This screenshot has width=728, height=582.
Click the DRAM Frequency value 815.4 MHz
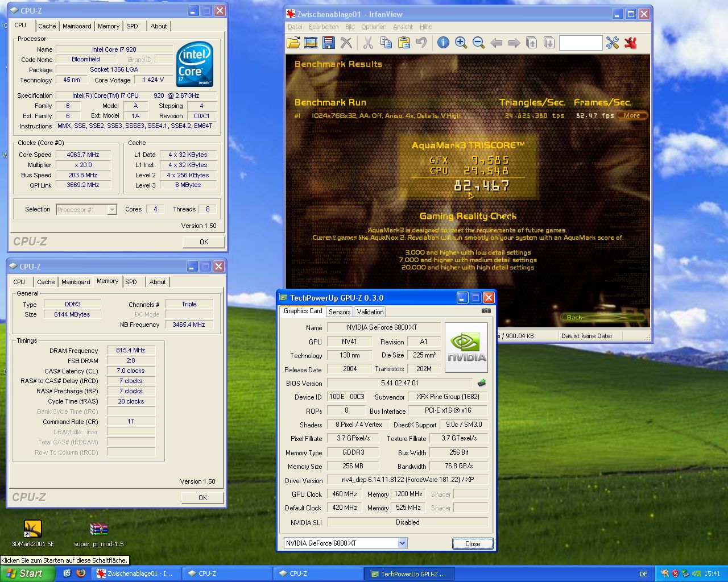click(131, 350)
